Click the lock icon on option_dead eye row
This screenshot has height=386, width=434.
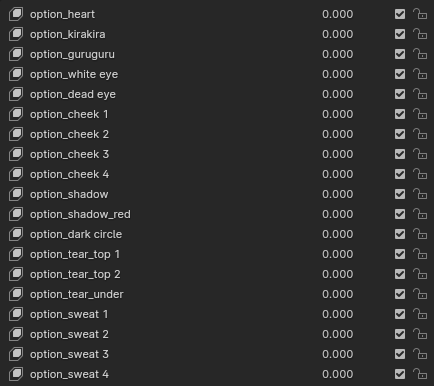coord(420,94)
